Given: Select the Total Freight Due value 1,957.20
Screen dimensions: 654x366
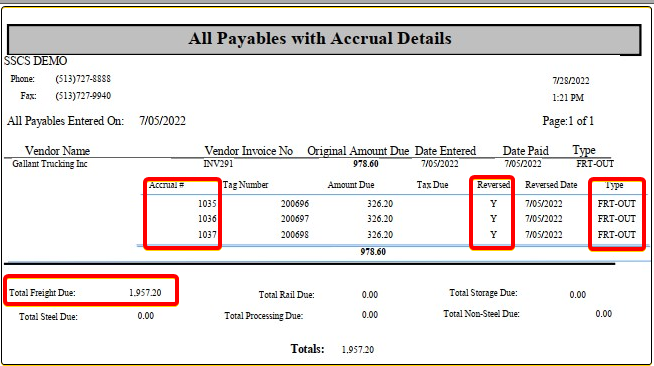Looking at the screenshot, I should tap(145, 293).
